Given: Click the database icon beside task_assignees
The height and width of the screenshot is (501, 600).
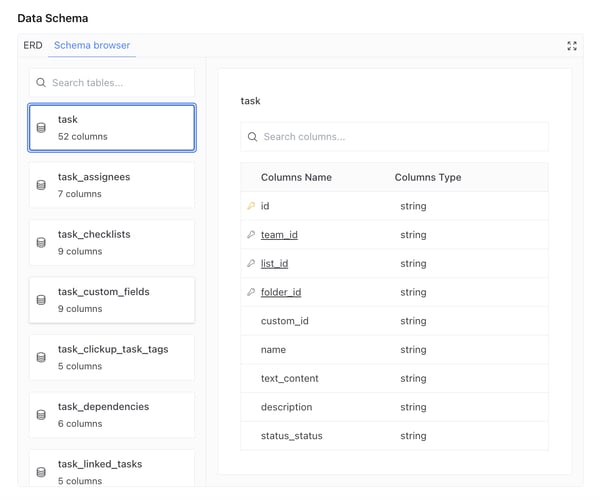Looking at the screenshot, I should pyautogui.click(x=41, y=185).
